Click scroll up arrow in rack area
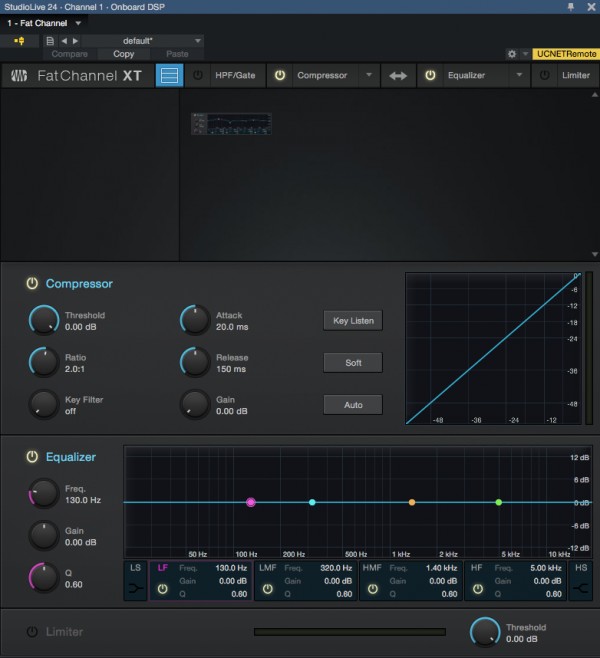This screenshot has width=600, height=658. coord(595,95)
